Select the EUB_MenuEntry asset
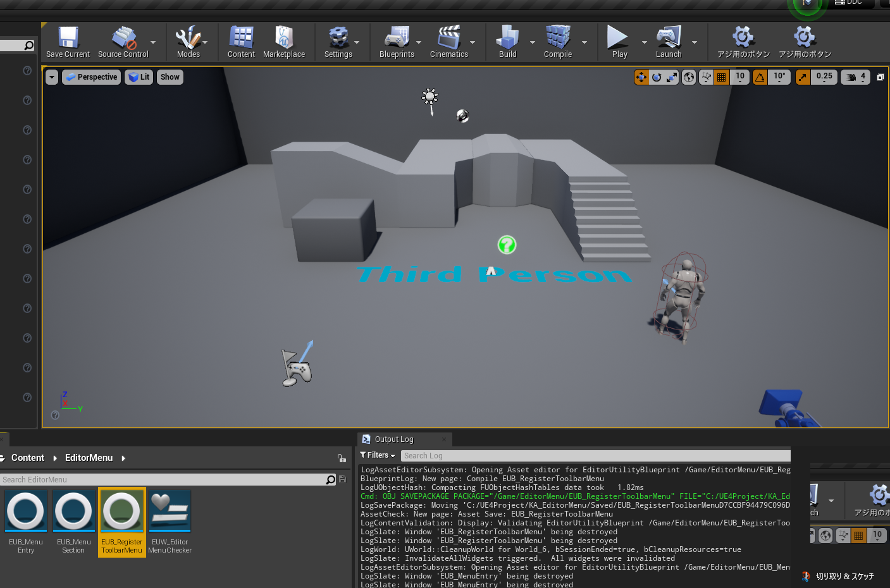The width and height of the screenshot is (890, 588). click(x=26, y=522)
